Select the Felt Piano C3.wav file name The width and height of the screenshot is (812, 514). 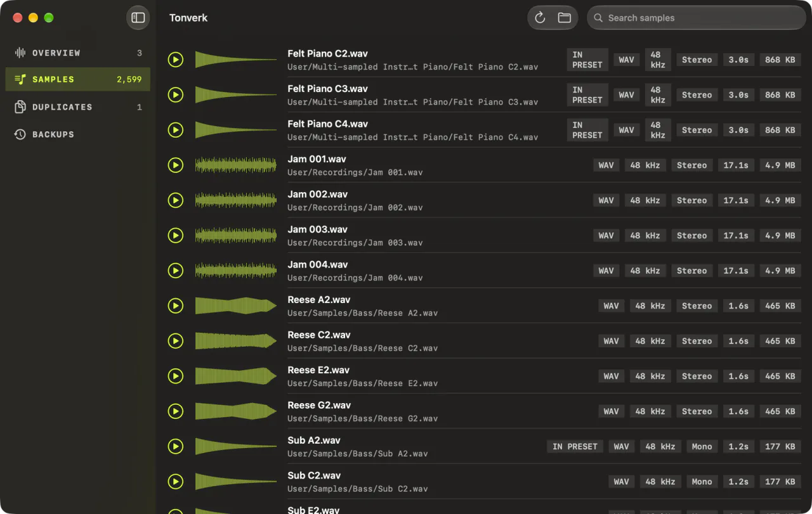327,89
